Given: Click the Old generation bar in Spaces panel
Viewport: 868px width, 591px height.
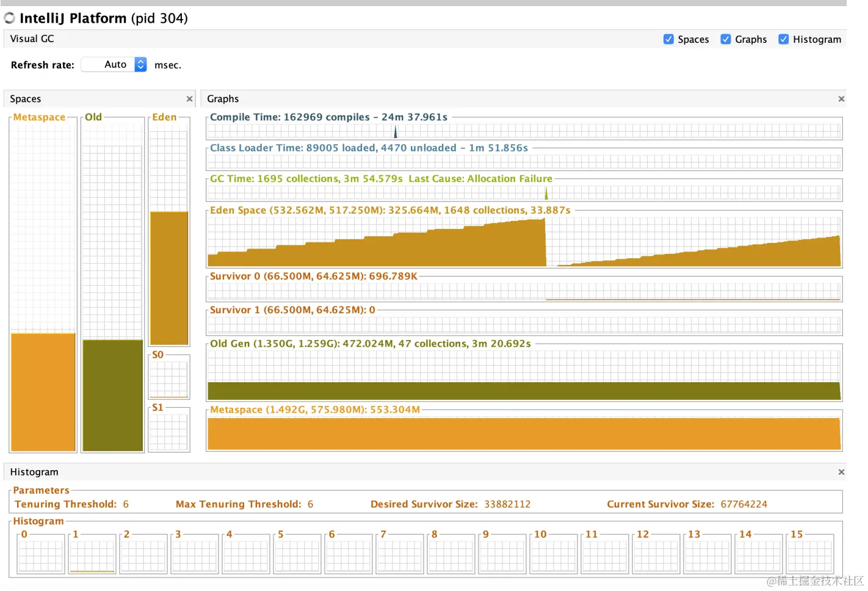Looking at the screenshot, I should pos(113,396).
